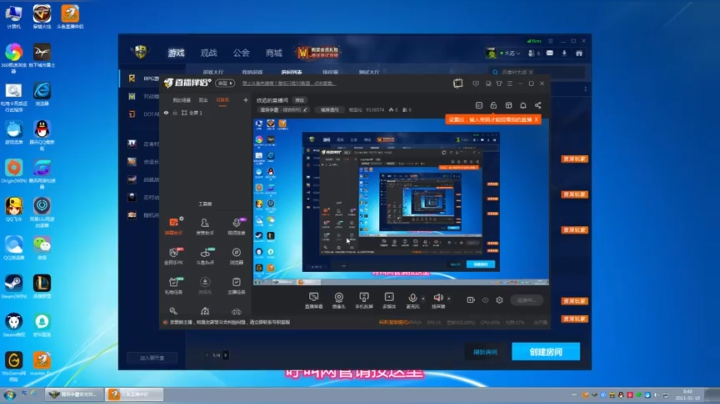Open streaming settings gear icon
The height and width of the screenshot is (404, 720).
point(500,300)
